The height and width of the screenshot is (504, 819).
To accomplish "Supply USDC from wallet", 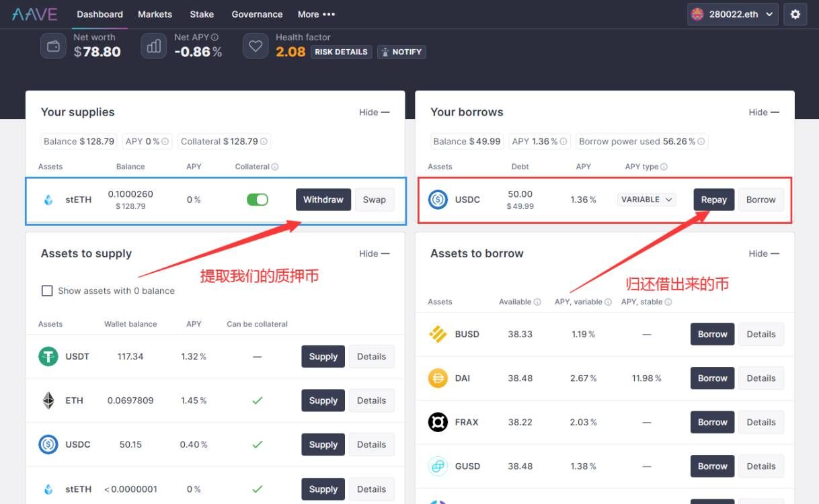I will click(323, 445).
